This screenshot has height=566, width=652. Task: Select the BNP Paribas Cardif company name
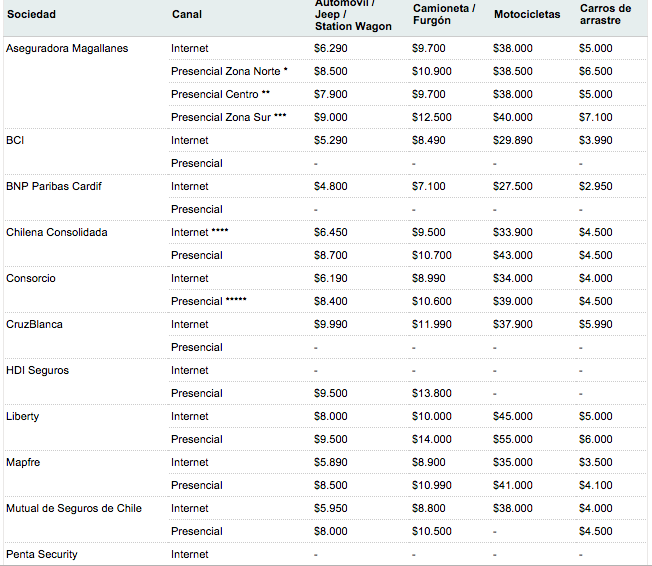pyautogui.click(x=54, y=186)
